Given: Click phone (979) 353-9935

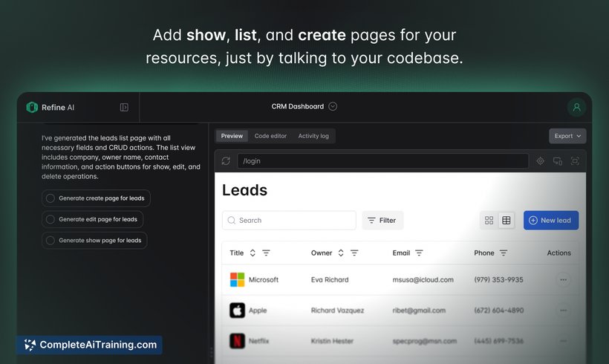Looking at the screenshot, I should click(498, 280).
